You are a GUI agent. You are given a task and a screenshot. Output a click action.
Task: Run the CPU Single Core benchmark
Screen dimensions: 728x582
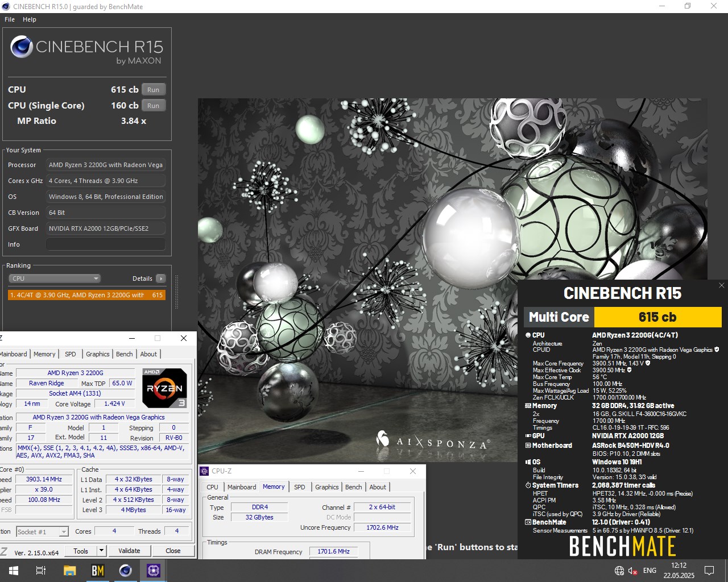coord(154,106)
